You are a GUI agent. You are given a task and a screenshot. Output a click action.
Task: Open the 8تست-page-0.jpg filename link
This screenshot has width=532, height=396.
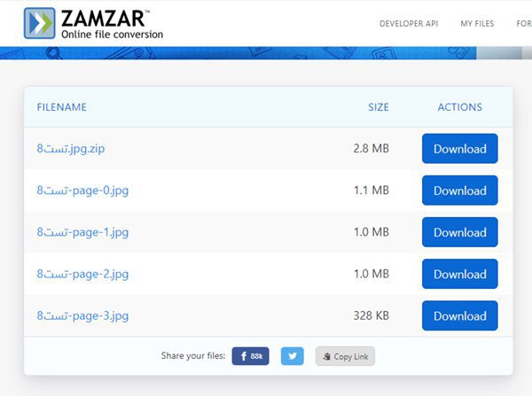pyautogui.click(x=82, y=190)
